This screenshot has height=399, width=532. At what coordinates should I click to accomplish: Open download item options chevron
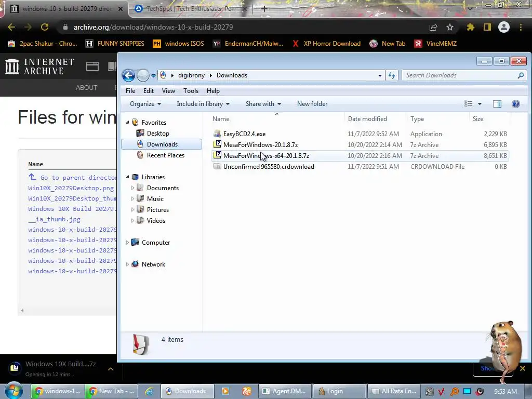click(x=111, y=369)
